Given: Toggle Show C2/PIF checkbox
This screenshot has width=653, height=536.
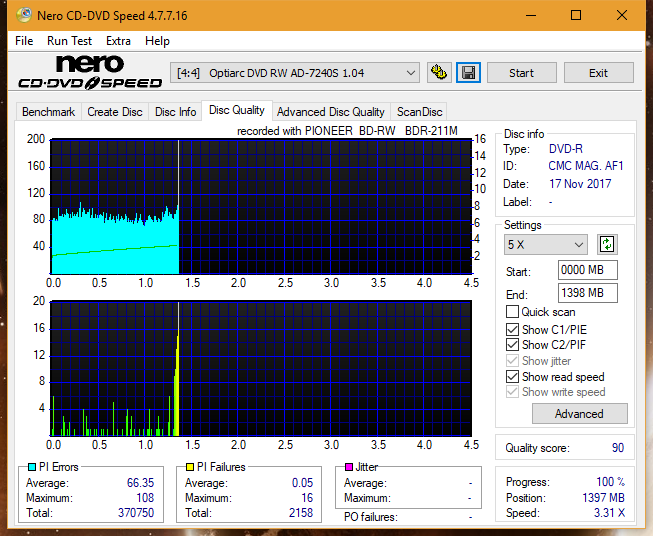Looking at the screenshot, I should pos(512,345).
